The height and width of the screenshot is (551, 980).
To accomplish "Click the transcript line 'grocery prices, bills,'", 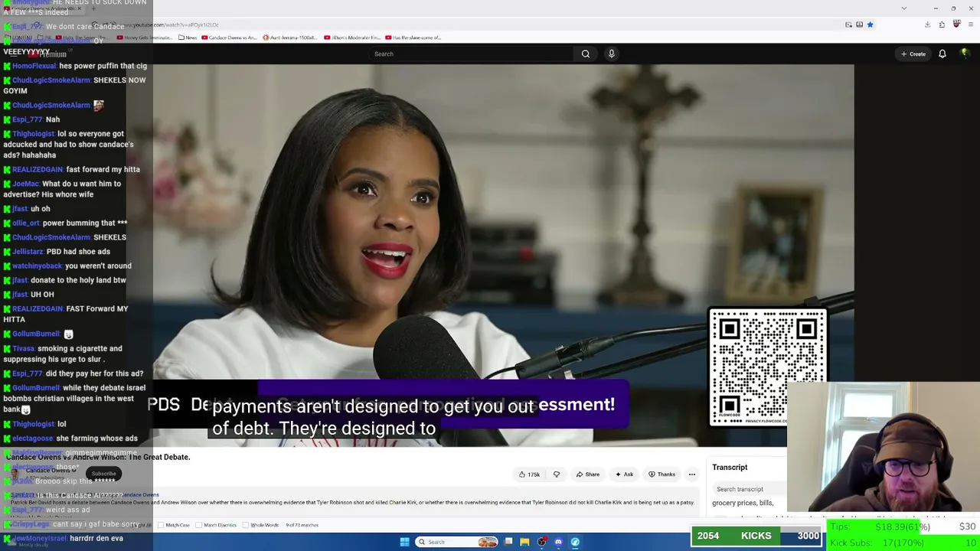I will coord(743,503).
